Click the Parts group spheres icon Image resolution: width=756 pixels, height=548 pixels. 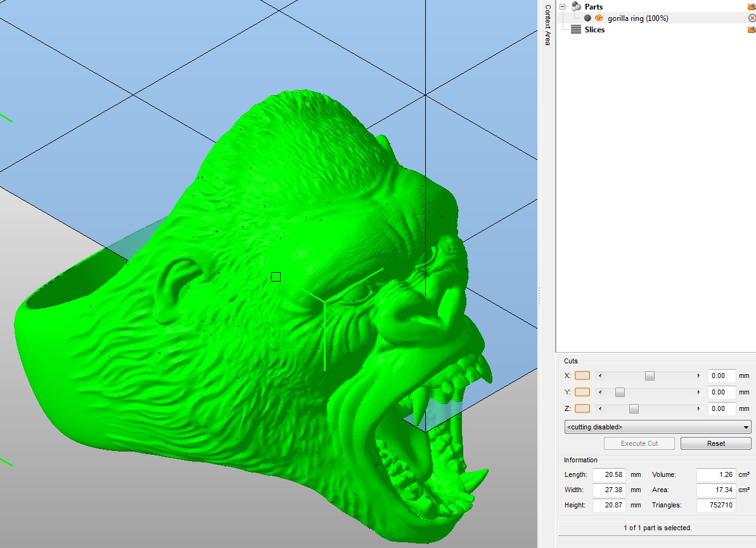click(x=576, y=6)
